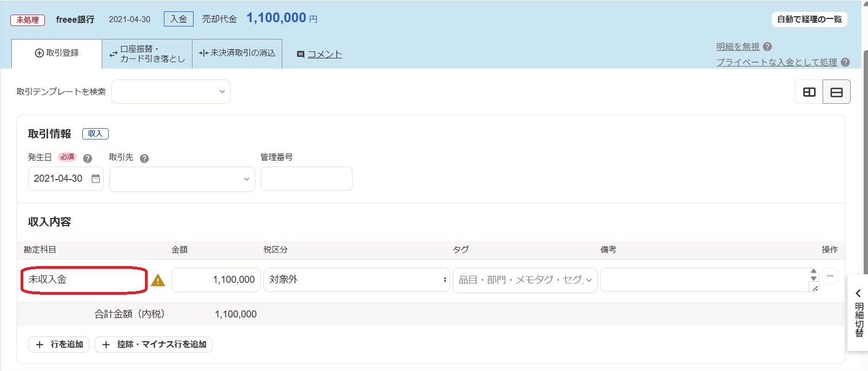Expand 品目・部門・メモタグ tag dropdown
This screenshot has height=371, width=868.
coord(525,280)
